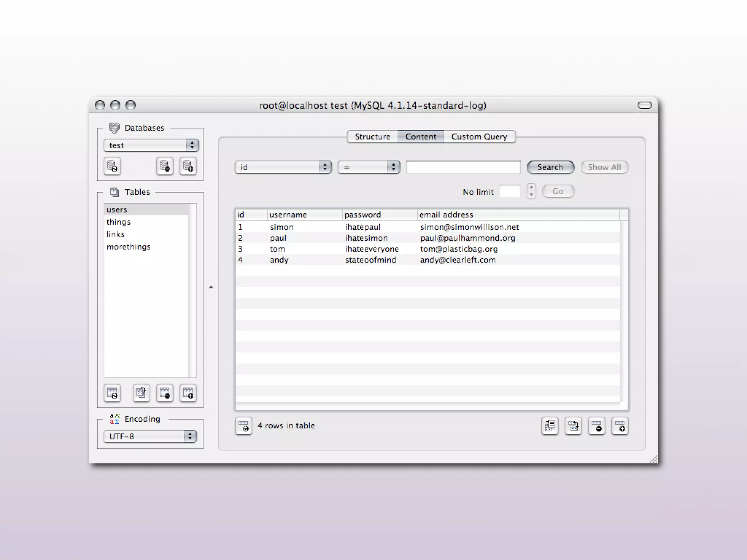Click the reload rows icon
The image size is (747, 560).
point(243,426)
